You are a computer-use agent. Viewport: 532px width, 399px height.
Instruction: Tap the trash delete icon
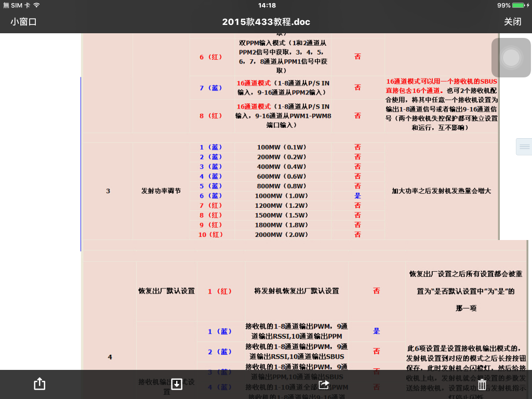coord(482,384)
